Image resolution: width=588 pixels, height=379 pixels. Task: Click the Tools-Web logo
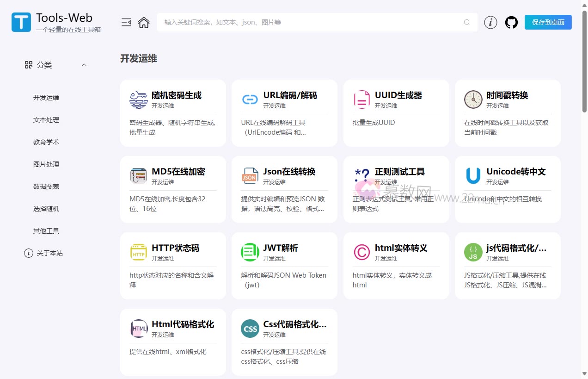(x=21, y=22)
